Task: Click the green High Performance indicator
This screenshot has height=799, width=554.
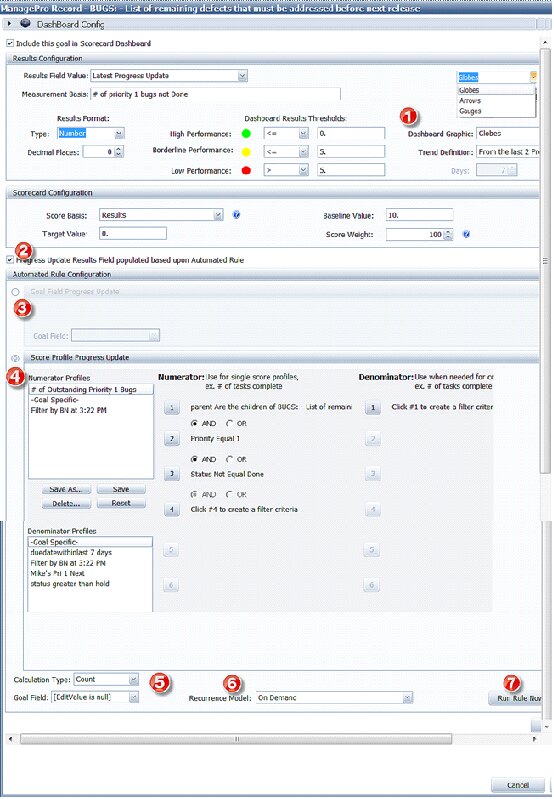Action: tap(246, 134)
